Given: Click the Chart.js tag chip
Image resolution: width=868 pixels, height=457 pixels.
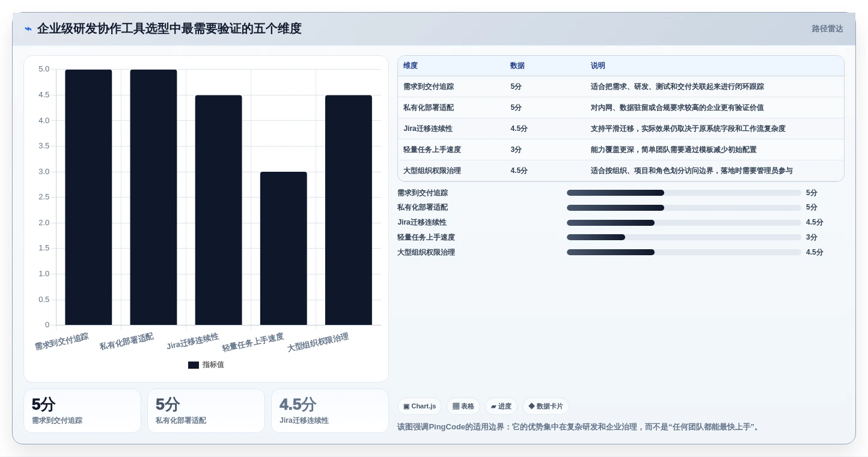Looking at the screenshot, I should point(420,407).
